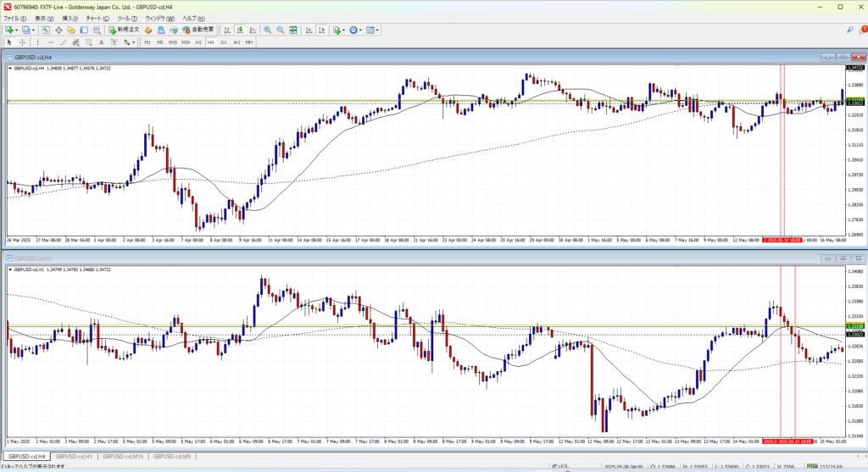Select the horizontal line drawing tool
This screenshot has height=472, width=868.
[x=52, y=42]
